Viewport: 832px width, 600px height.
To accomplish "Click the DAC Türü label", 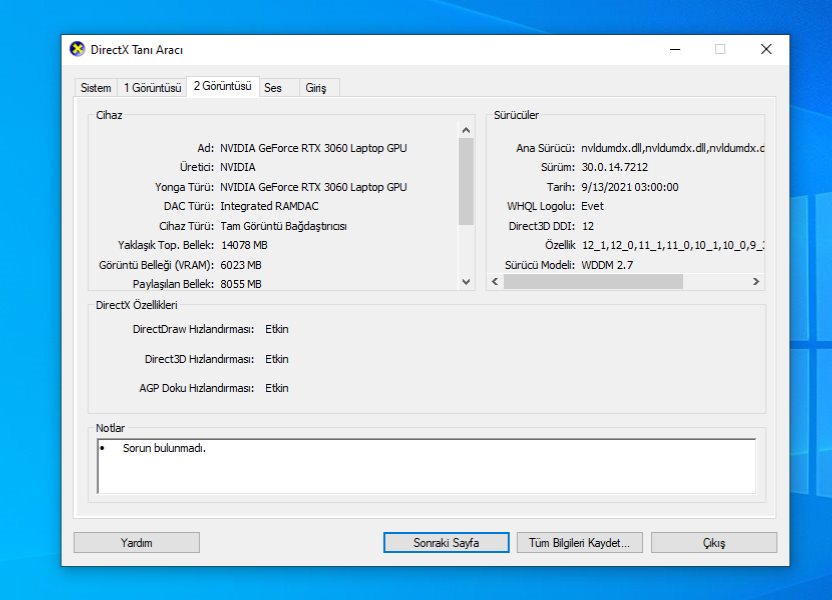I will click(x=189, y=206).
